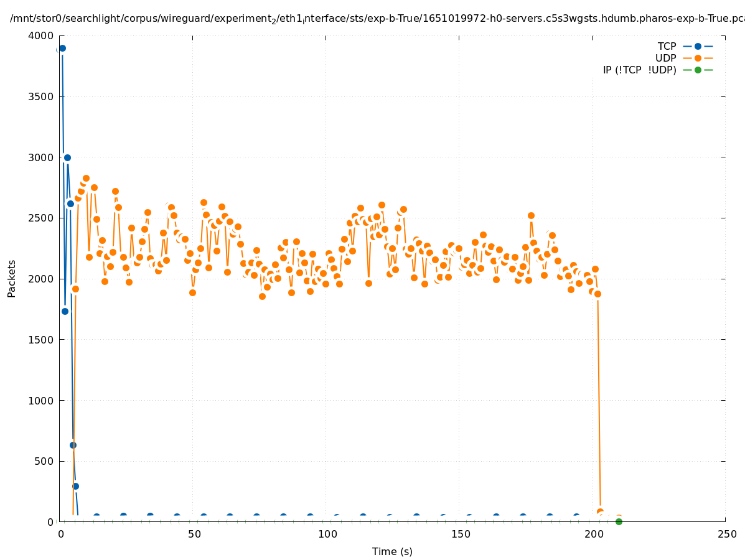Click the 4000 tick label on y-axis
This screenshot has height=560, width=745.
42,36
